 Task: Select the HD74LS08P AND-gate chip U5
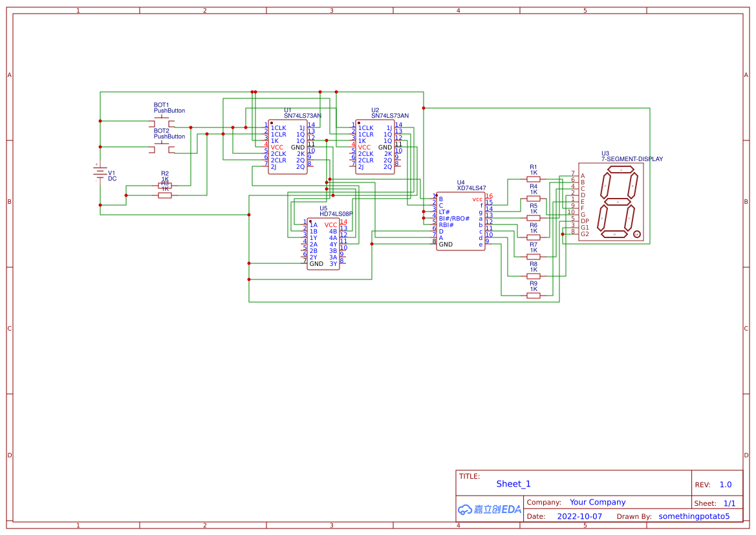(x=323, y=243)
